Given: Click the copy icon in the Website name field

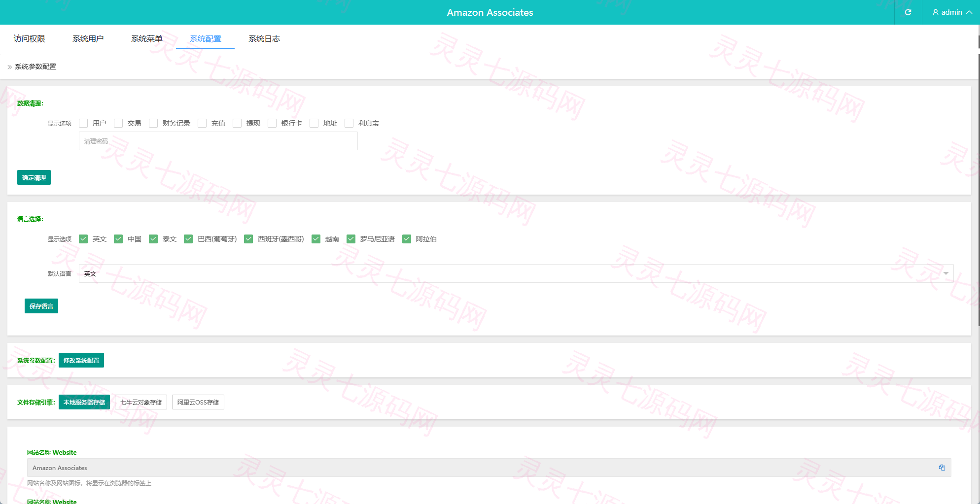Looking at the screenshot, I should point(942,468).
